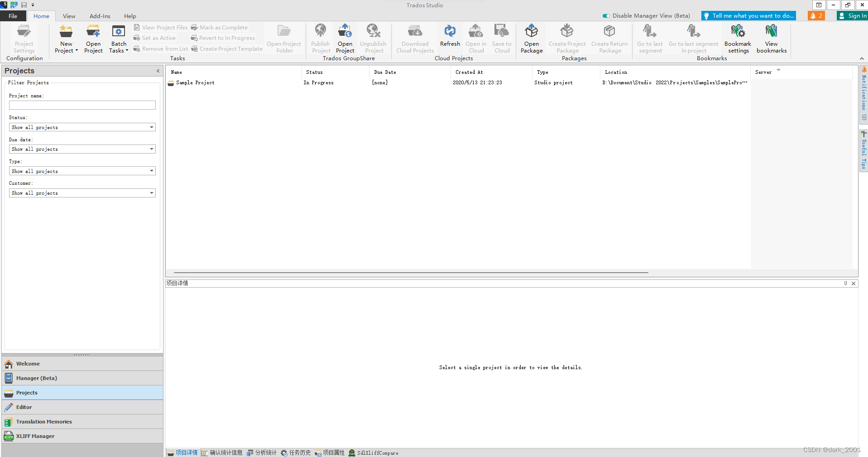868x457 pixels.
Task: Click Mark as Complete
Action: click(219, 28)
